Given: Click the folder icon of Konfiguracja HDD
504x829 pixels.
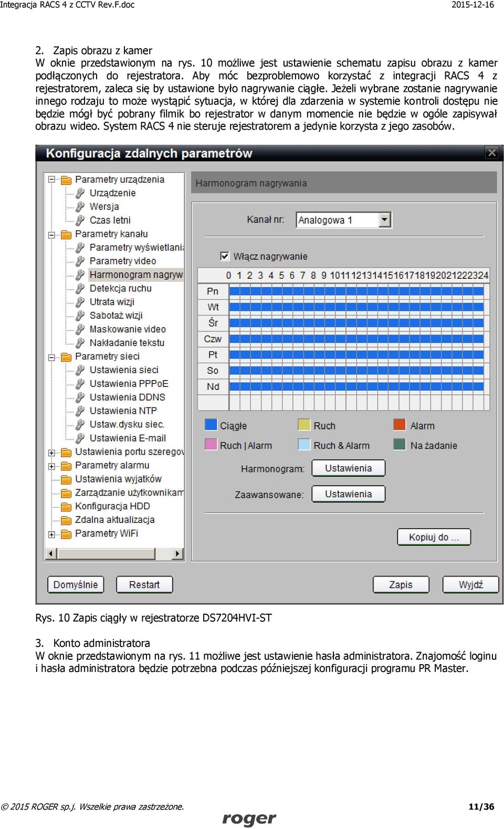Looking at the screenshot, I should [x=66, y=507].
